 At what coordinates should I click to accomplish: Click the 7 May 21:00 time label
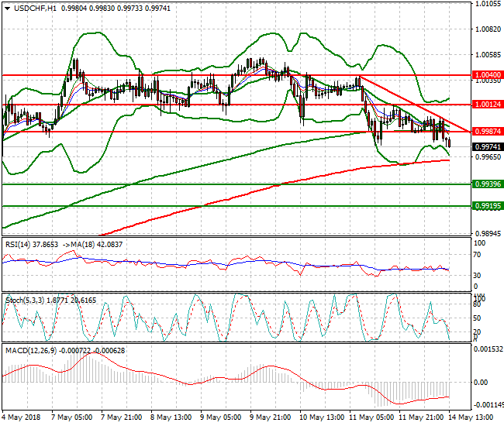click(x=121, y=417)
